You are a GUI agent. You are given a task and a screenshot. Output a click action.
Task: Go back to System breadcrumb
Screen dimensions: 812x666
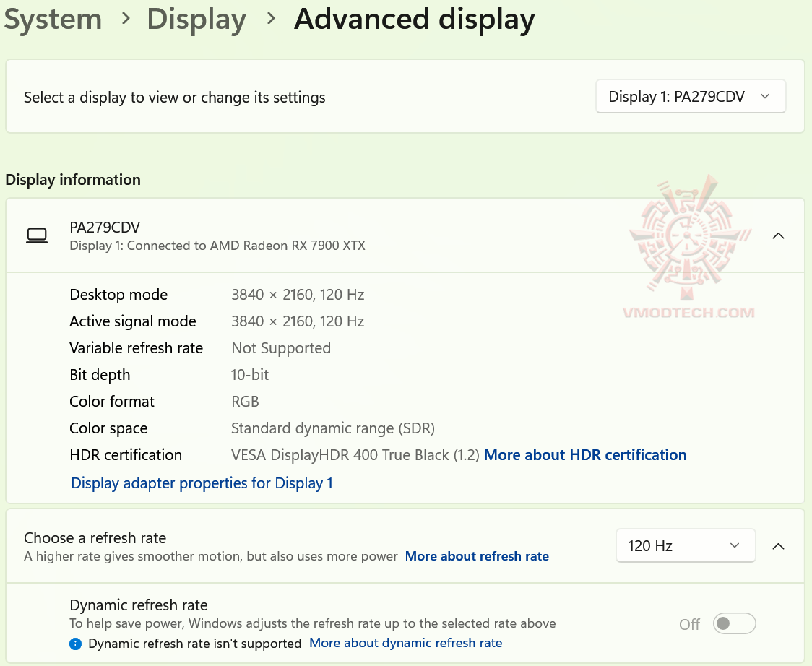pyautogui.click(x=53, y=20)
